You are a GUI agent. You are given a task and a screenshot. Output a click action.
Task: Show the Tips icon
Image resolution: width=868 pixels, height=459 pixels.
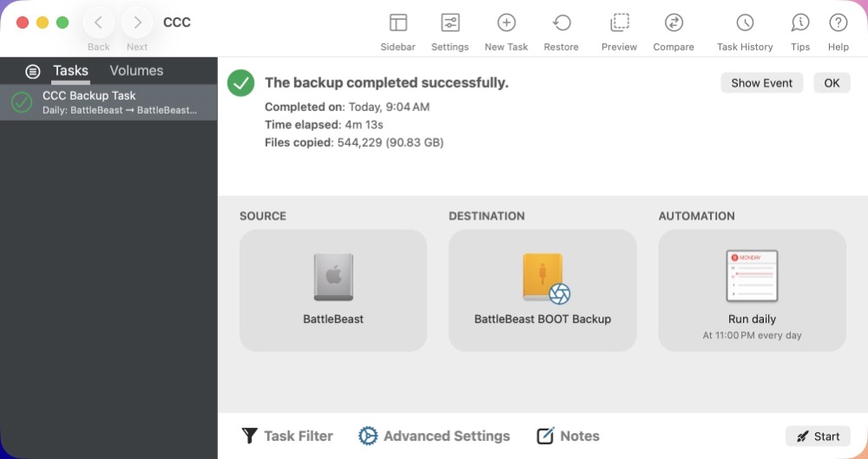tap(800, 23)
